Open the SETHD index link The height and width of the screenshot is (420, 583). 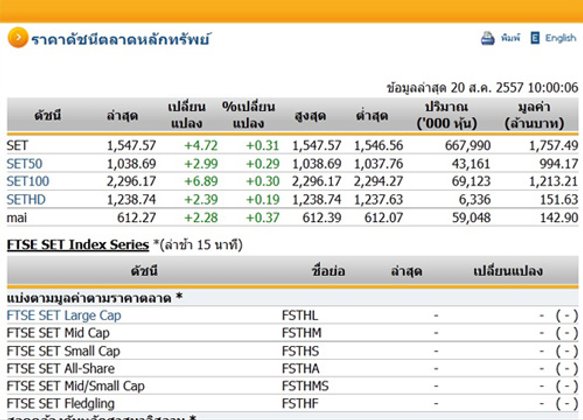(26, 200)
